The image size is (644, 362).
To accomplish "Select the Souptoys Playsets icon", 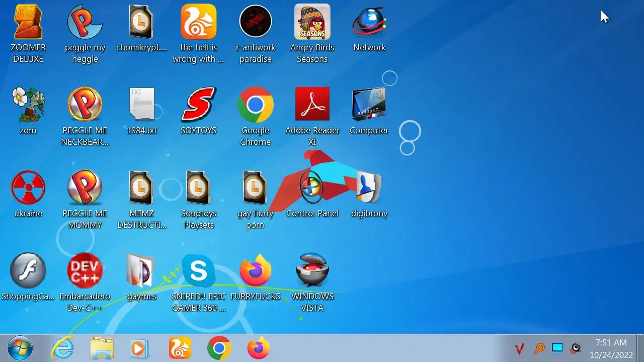I will pos(199,188).
